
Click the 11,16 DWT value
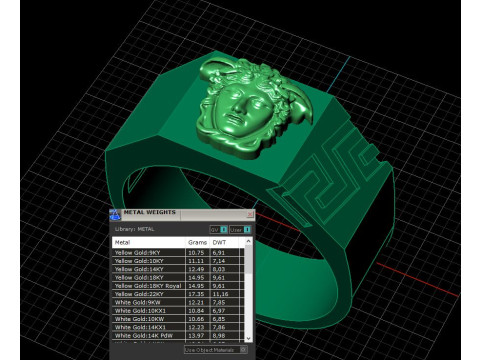pos(220,294)
